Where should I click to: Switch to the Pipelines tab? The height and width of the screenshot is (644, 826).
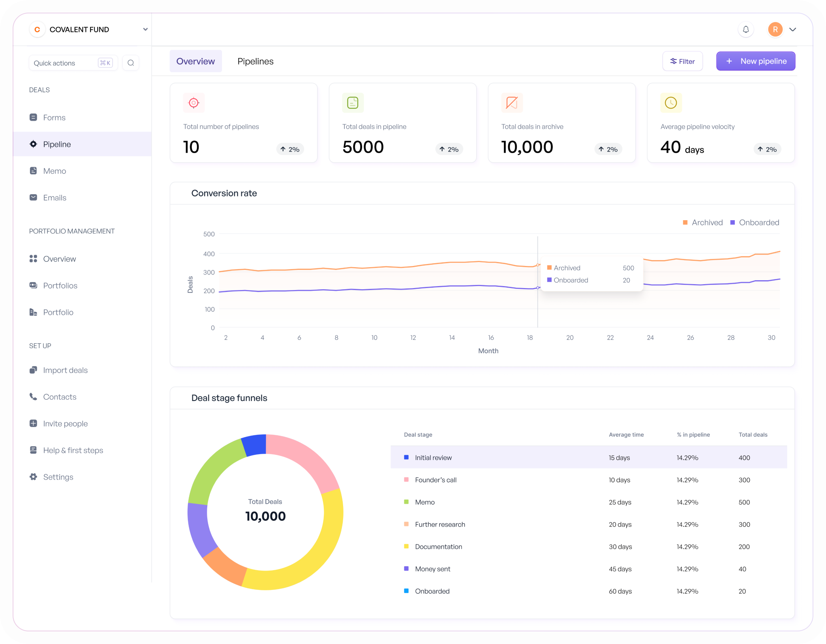point(255,61)
